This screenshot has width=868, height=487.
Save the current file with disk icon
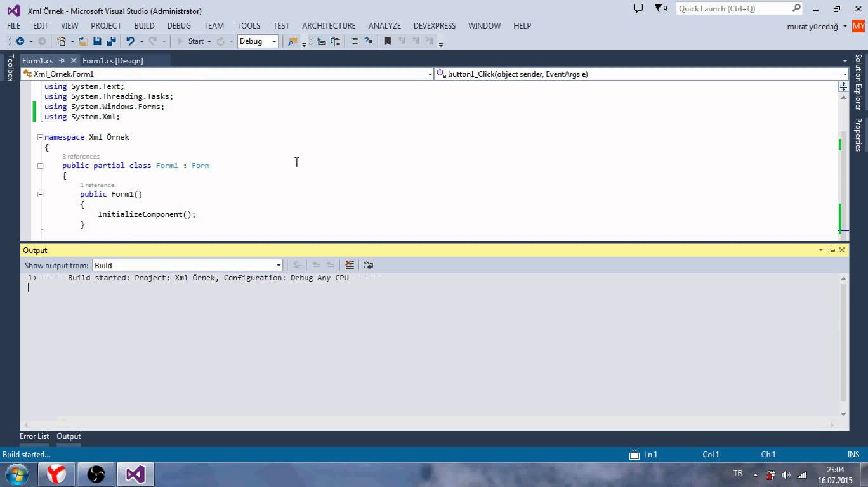point(97,41)
